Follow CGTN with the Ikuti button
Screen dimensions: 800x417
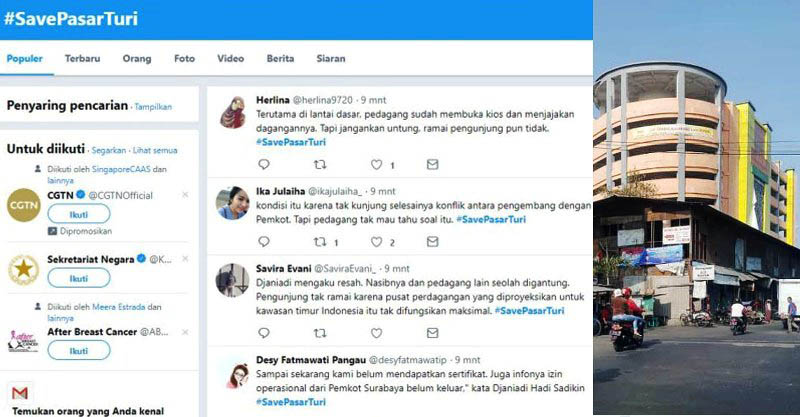[79, 214]
